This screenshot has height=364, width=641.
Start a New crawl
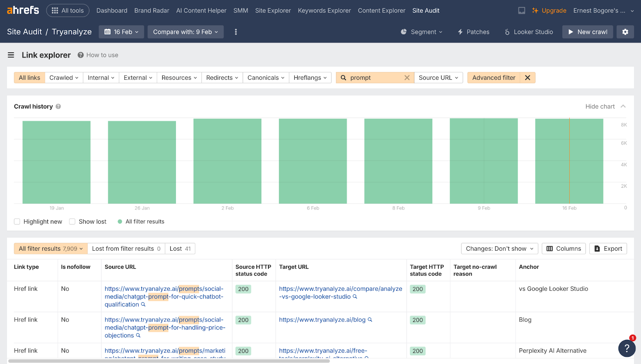coord(587,32)
